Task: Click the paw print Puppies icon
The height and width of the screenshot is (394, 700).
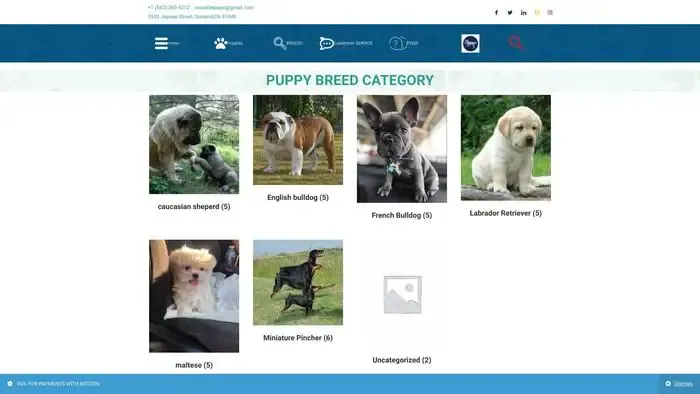Action: tap(221, 43)
